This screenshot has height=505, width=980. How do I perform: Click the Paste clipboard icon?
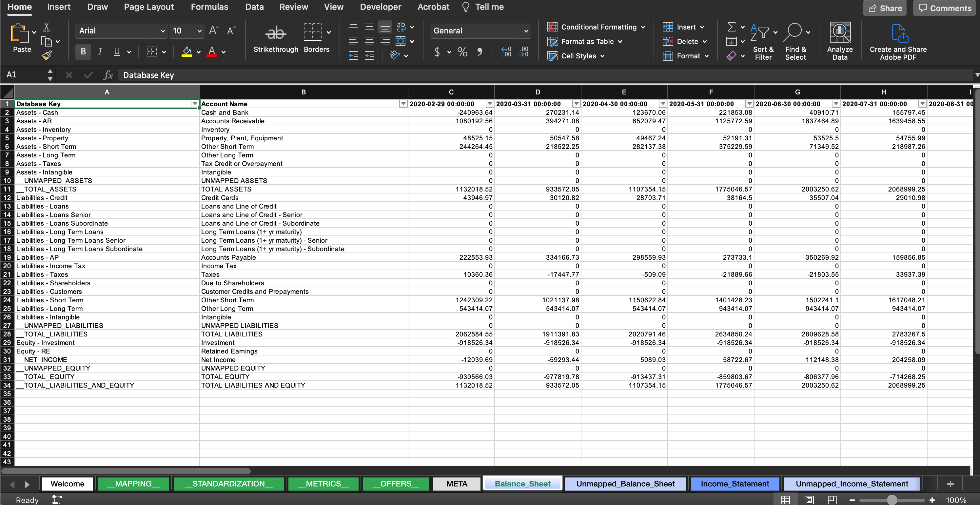point(19,33)
